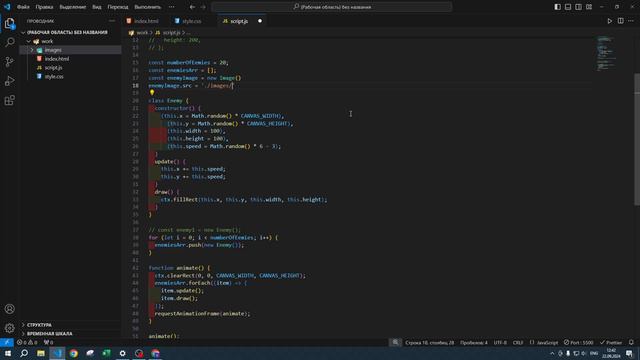
Task: Click the VS Code logo in title bar
Action: point(7,7)
